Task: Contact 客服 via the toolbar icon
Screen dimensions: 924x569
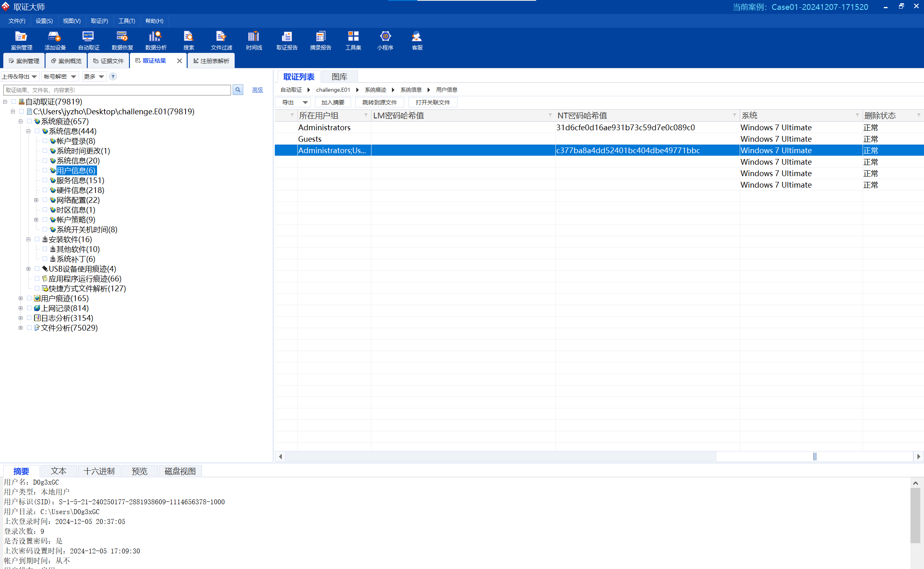Action: pos(417,41)
